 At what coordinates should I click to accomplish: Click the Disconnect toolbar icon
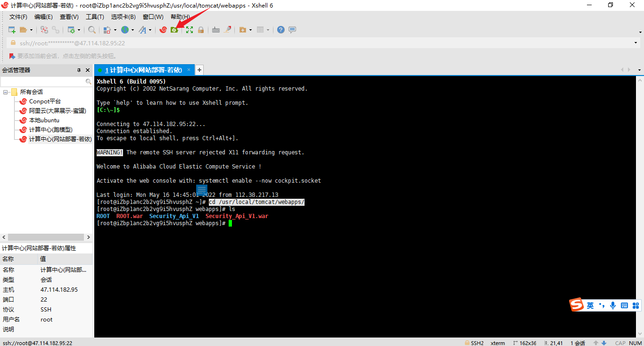(44, 30)
